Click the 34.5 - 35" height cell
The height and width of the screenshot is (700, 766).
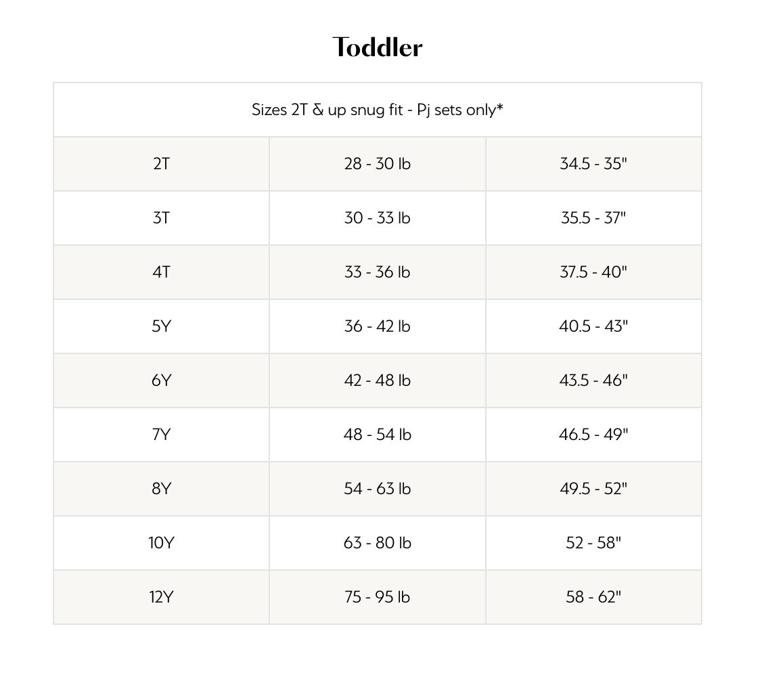pyautogui.click(x=593, y=164)
